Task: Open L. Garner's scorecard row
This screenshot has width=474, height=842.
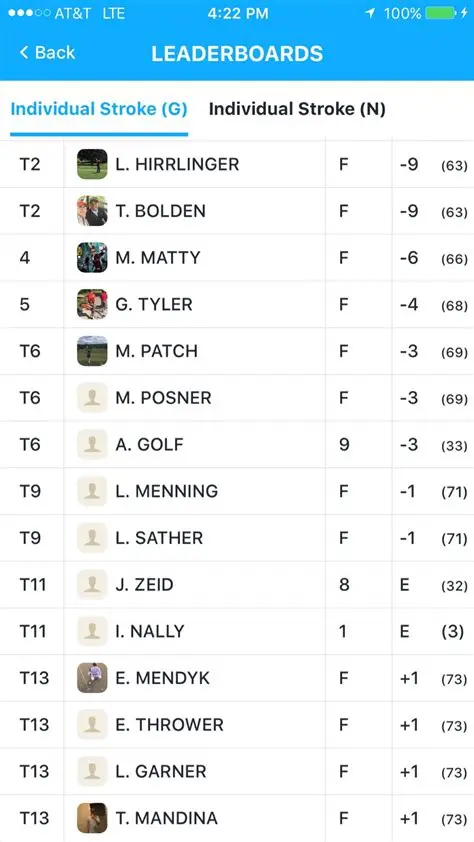Action: (237, 772)
